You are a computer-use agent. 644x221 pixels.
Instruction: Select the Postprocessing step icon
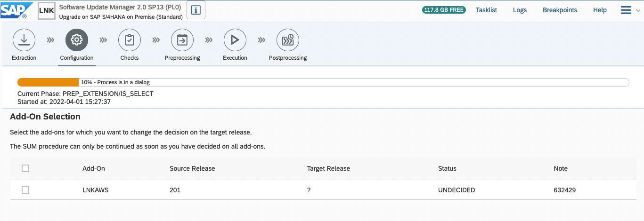click(288, 40)
